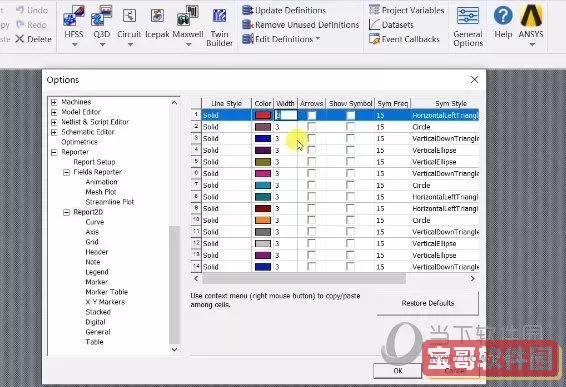Open ANSYS dropdown arrow
The width and height of the screenshot is (566, 387).
pyautogui.click(x=532, y=45)
